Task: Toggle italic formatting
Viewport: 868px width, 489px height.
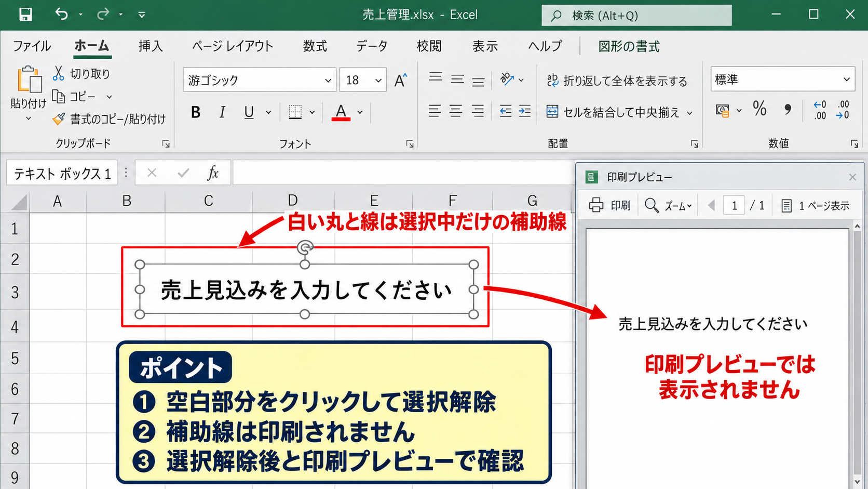Action: (222, 112)
